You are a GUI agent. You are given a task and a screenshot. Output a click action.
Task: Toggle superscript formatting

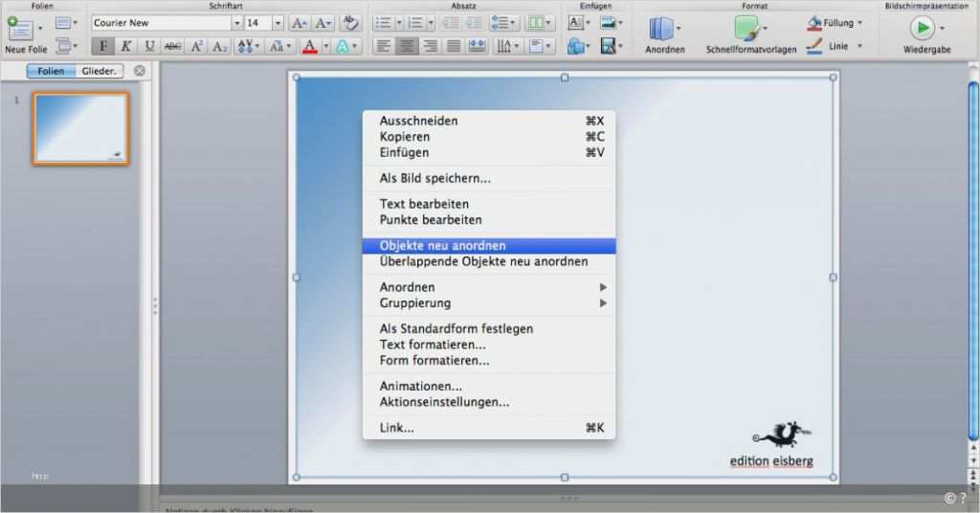(x=196, y=46)
